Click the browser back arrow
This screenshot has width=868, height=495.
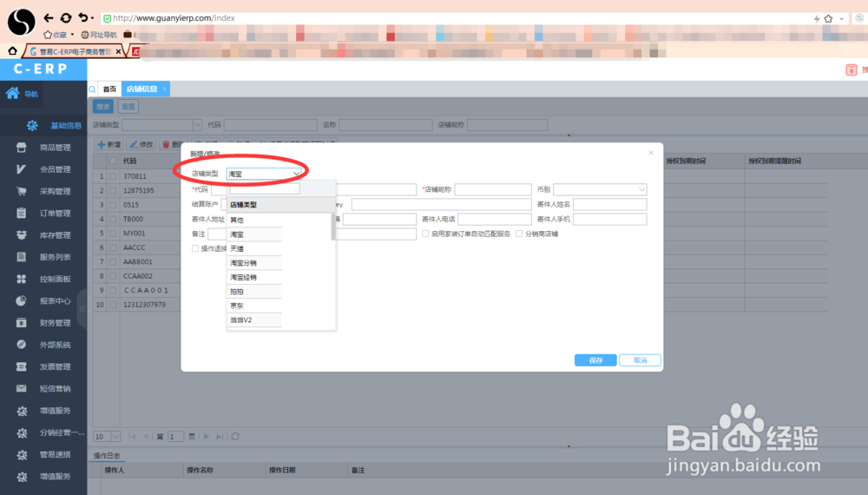(49, 17)
